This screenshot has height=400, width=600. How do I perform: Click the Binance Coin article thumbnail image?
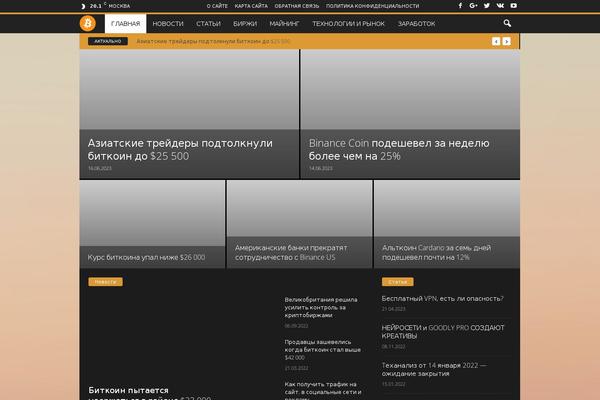click(410, 90)
